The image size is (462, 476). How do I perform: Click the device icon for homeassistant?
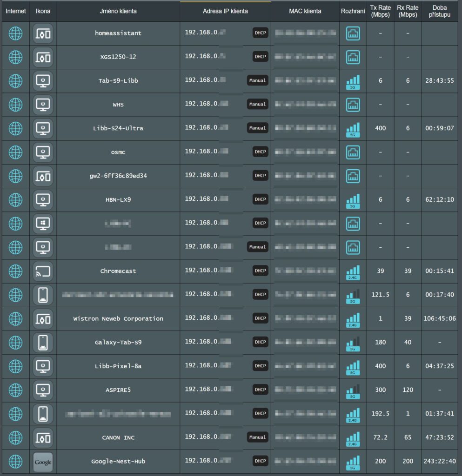(43, 33)
